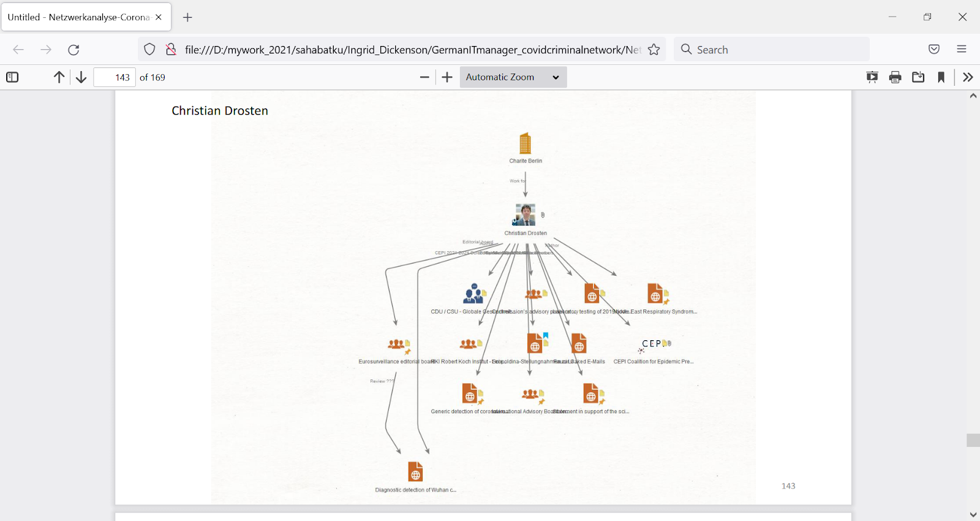This screenshot has width=980, height=521.
Task: Print the PDF document
Action: [x=895, y=77]
